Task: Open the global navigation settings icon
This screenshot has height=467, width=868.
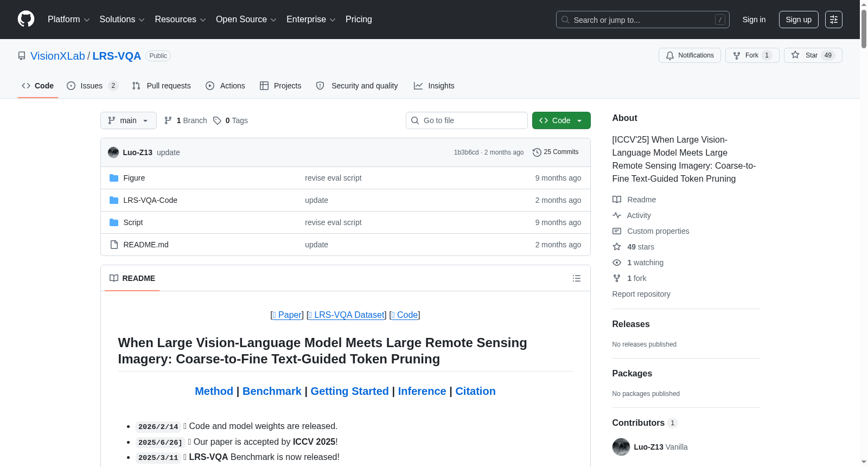Action: coord(834,20)
